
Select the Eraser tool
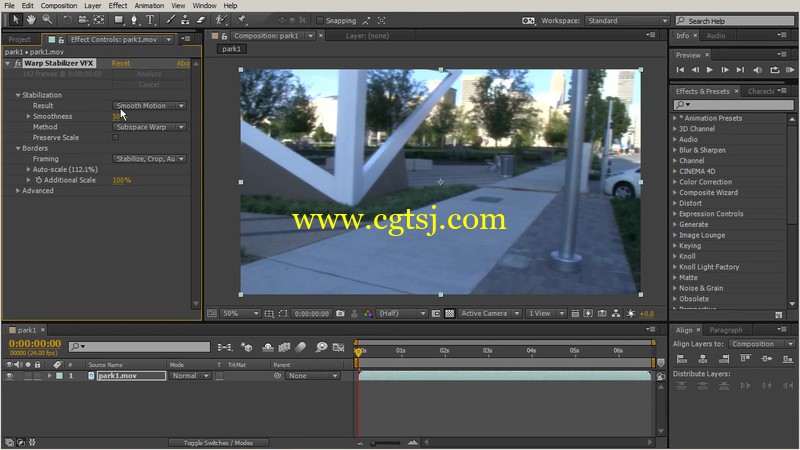coord(201,20)
